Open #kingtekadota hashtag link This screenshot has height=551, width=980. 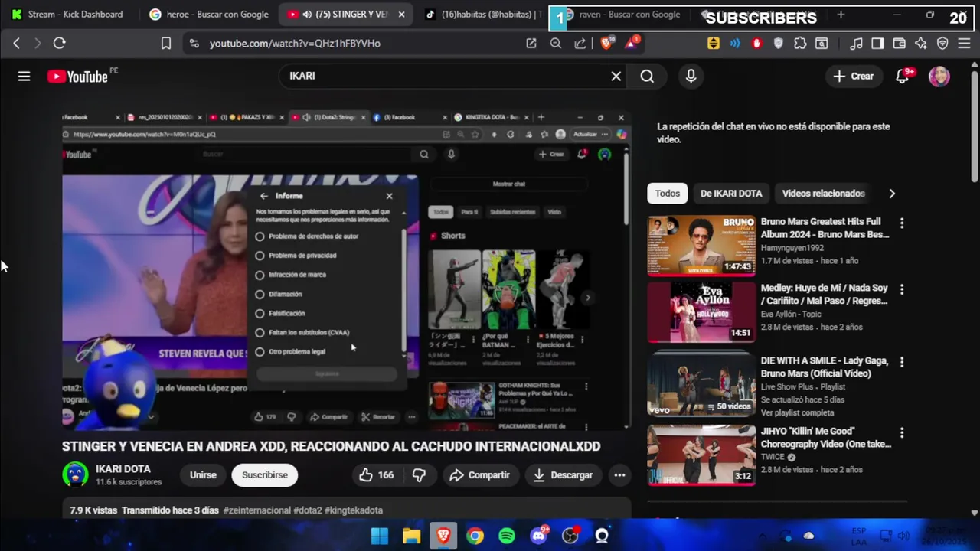pyautogui.click(x=354, y=510)
